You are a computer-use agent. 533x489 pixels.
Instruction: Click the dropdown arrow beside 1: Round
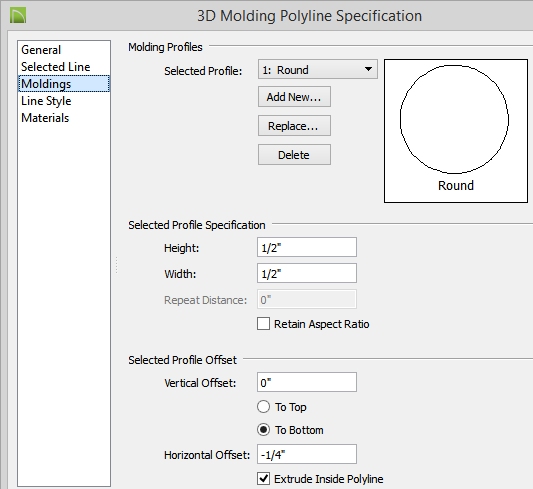(x=368, y=69)
